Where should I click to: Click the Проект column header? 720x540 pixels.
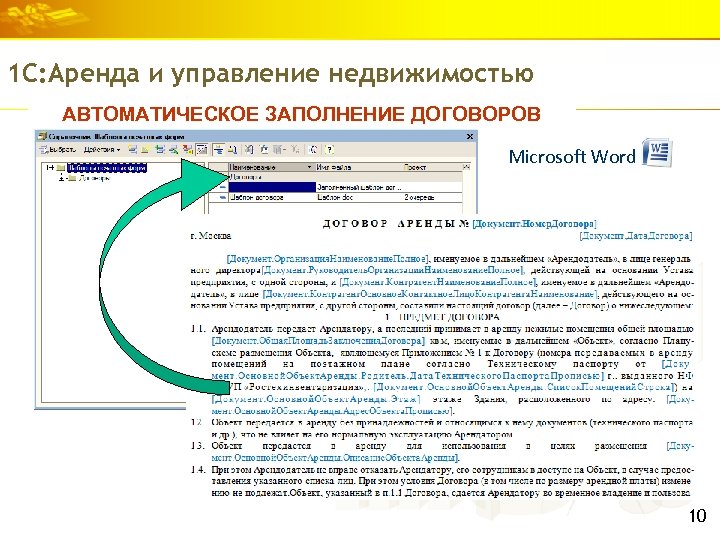432,167
